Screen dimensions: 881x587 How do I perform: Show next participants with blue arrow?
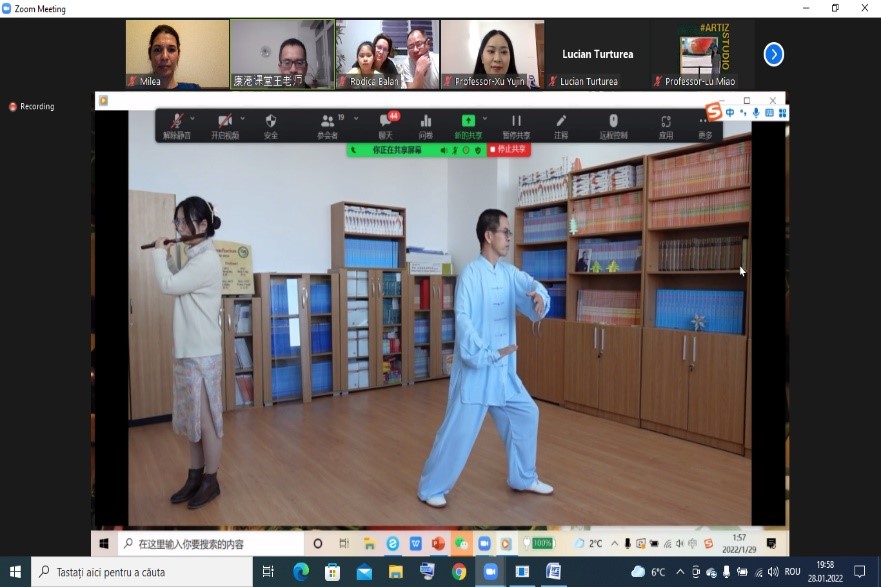[773, 54]
